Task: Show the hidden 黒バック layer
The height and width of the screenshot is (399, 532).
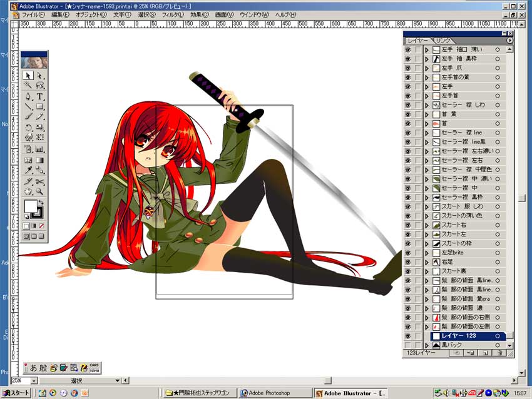Action: (x=407, y=345)
